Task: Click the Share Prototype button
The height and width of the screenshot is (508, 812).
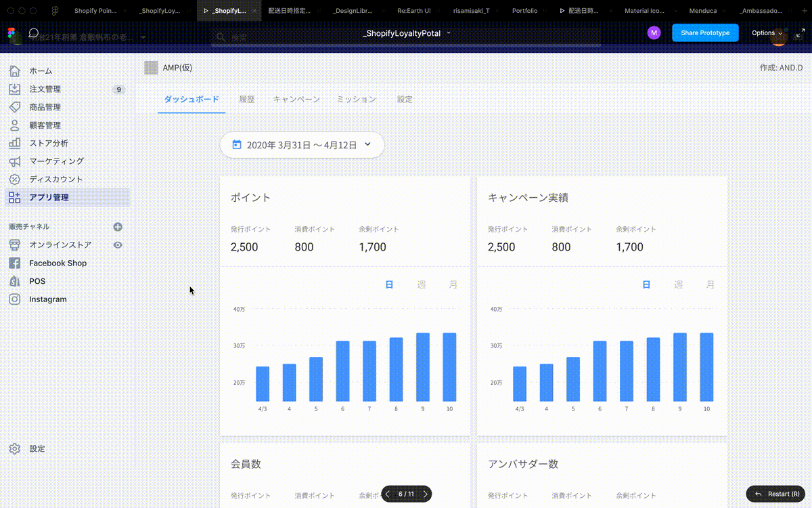Action: click(x=704, y=33)
